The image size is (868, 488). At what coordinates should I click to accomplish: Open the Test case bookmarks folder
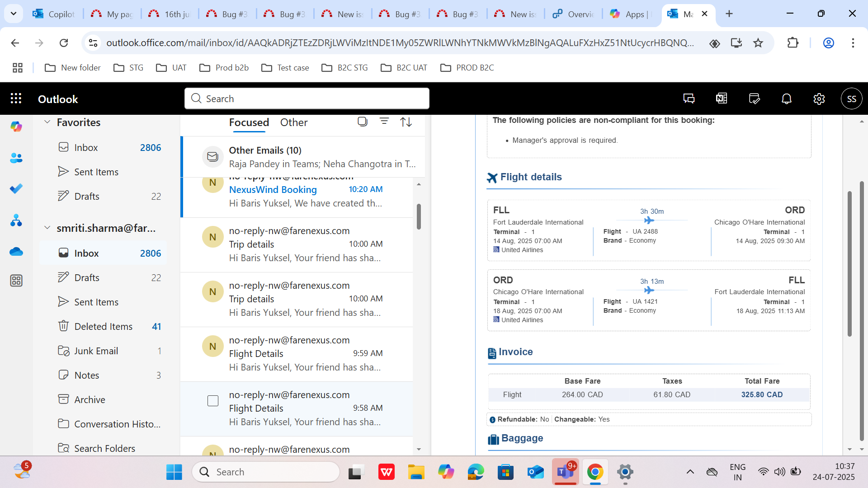[285, 68]
